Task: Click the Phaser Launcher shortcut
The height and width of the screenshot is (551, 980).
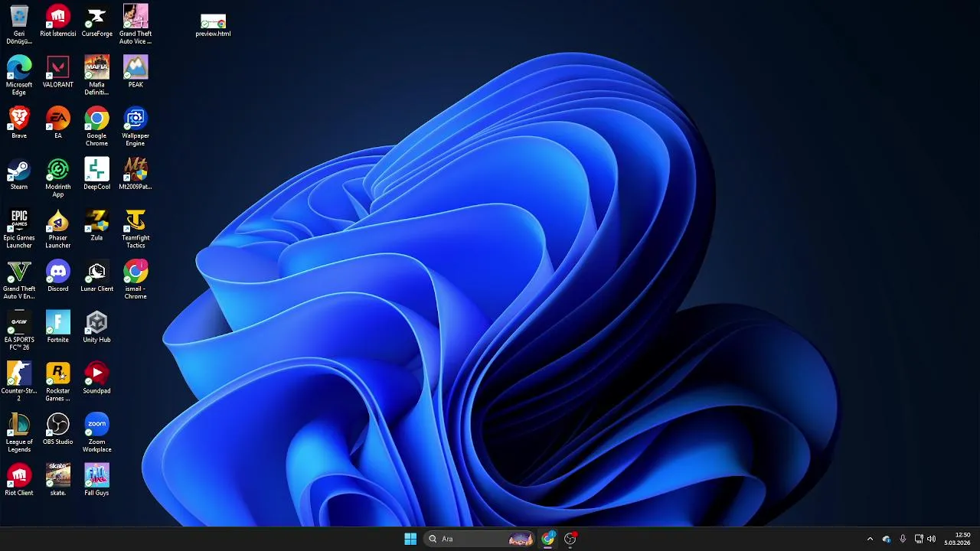Action: click(58, 229)
